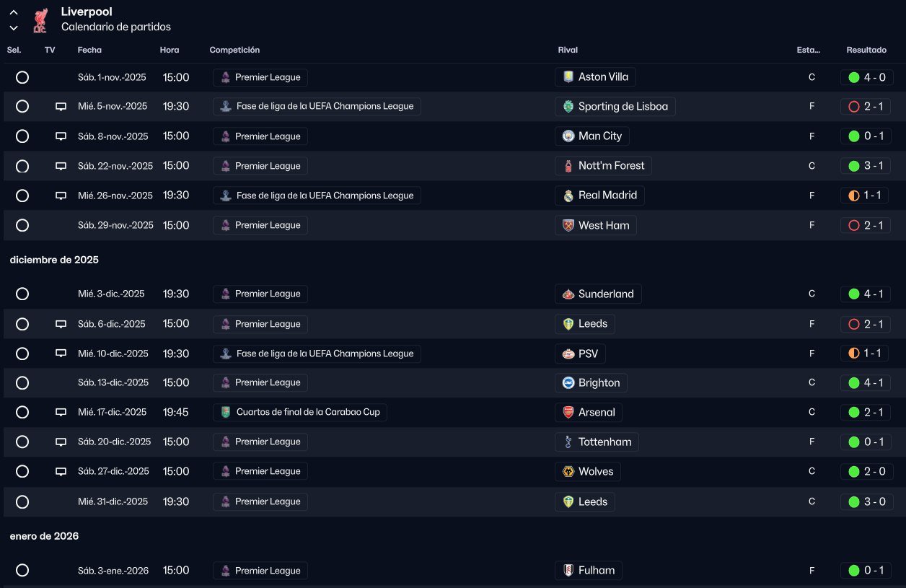Click the Wolves club badge
906x588 pixels.
point(568,472)
